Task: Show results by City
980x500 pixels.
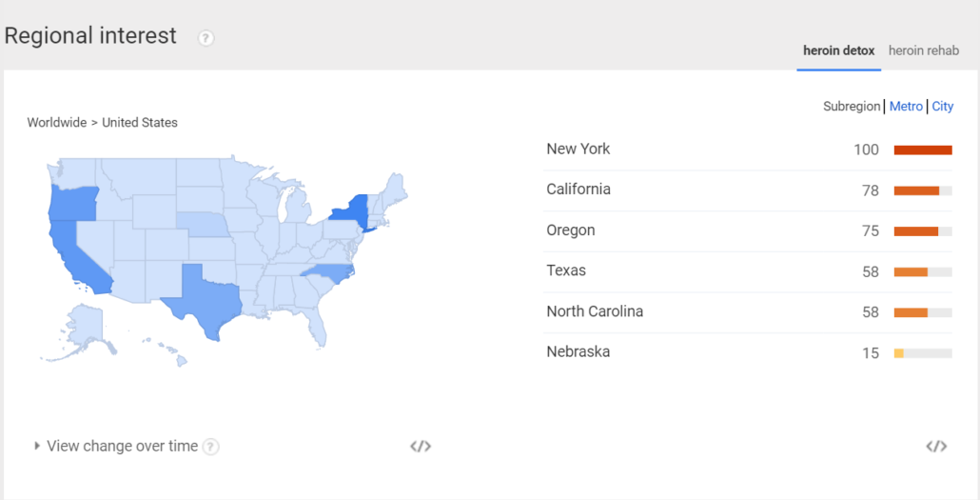Action: [x=943, y=107]
